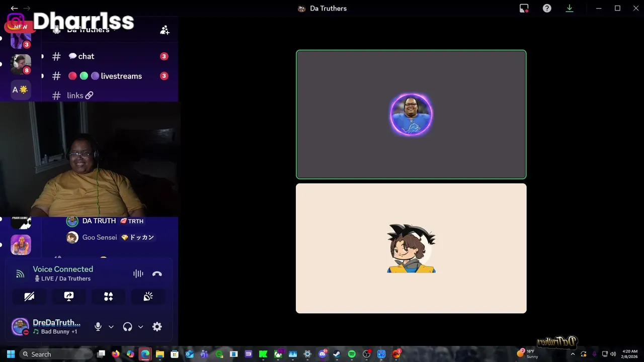Click the top voice tile with Lions jersey avatar
This screenshot has height=362, width=644.
[x=411, y=115]
